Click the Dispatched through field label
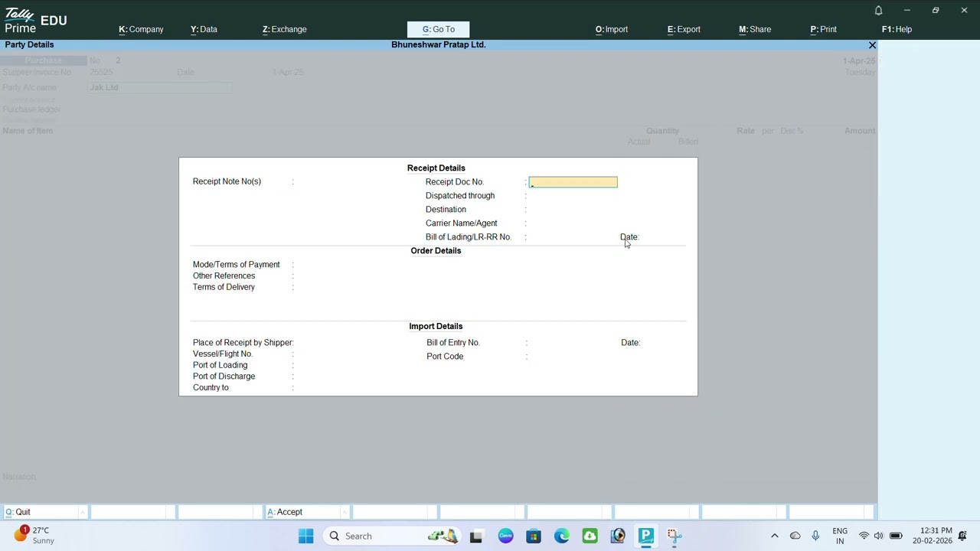980x551 pixels. [x=460, y=196]
